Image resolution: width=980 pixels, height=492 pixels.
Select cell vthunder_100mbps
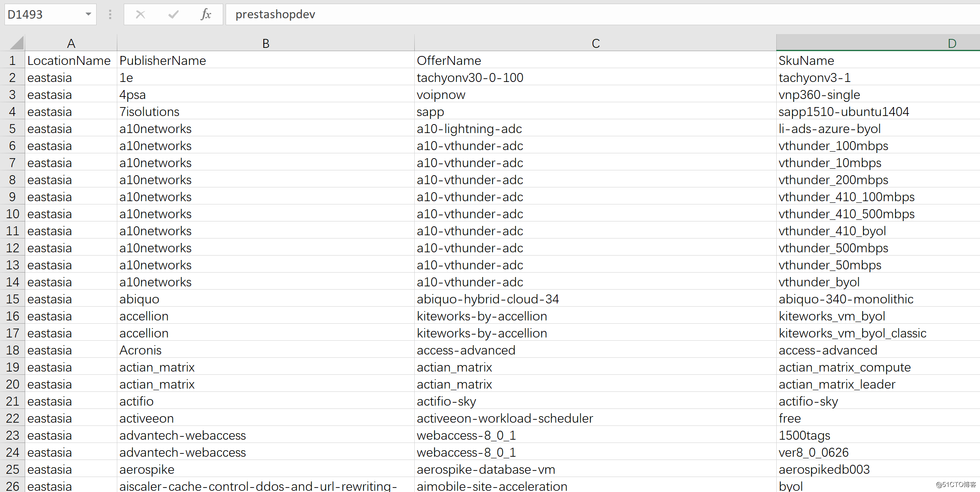(x=878, y=146)
